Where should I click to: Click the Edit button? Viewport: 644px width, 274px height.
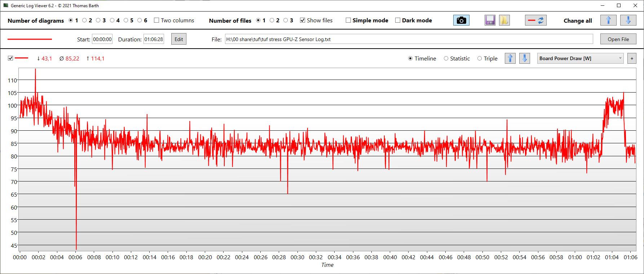click(x=179, y=39)
